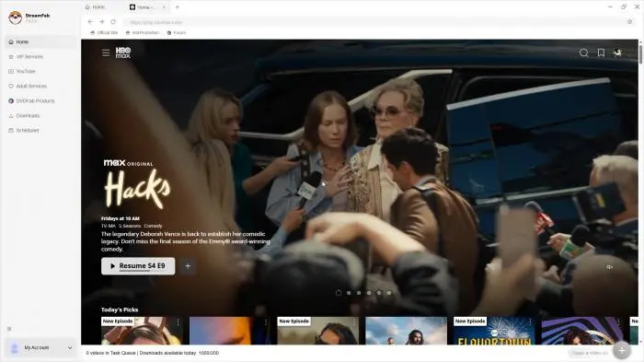Open options on fourth Today's Picks card
Screen dimensions: 644x362
[442, 321]
